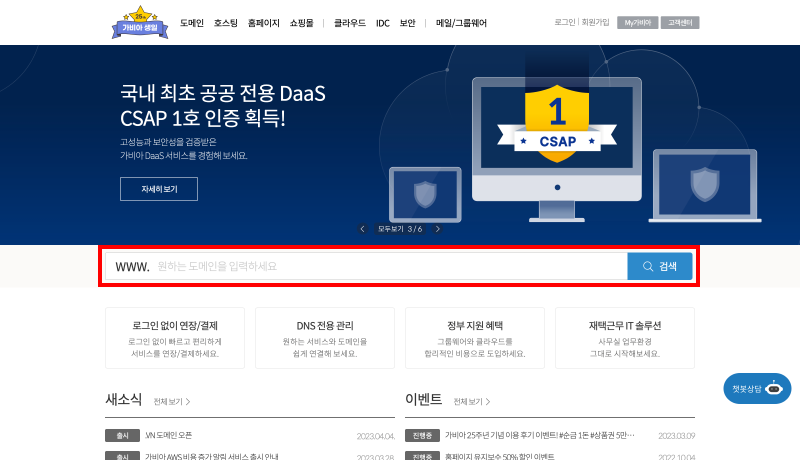Go to the next banner slide
The height and width of the screenshot is (460, 800).
pyautogui.click(x=437, y=229)
